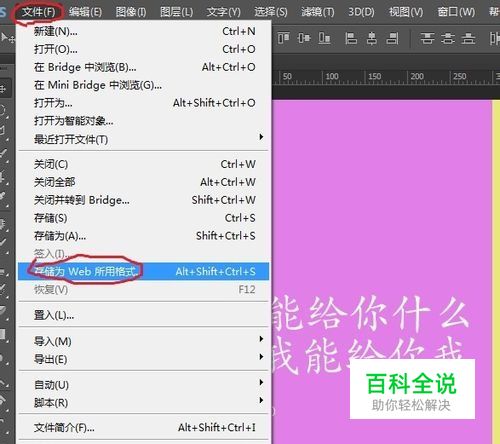Click the horizontal ruler at 100

coord(332,77)
